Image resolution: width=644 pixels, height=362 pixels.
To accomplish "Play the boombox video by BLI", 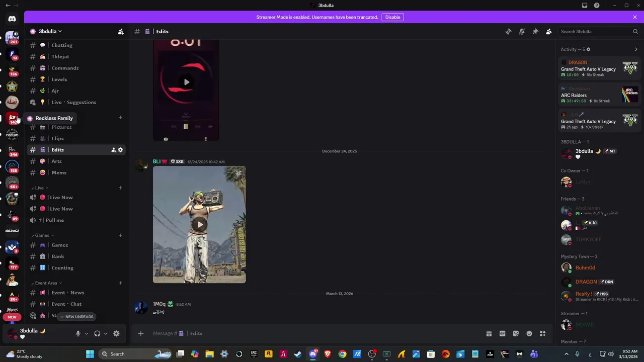I will (x=200, y=225).
